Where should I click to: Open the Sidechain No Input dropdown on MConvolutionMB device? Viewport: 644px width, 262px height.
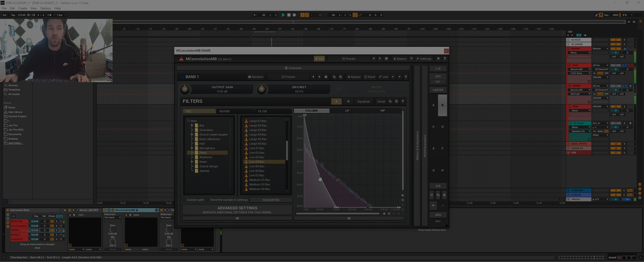point(113,217)
